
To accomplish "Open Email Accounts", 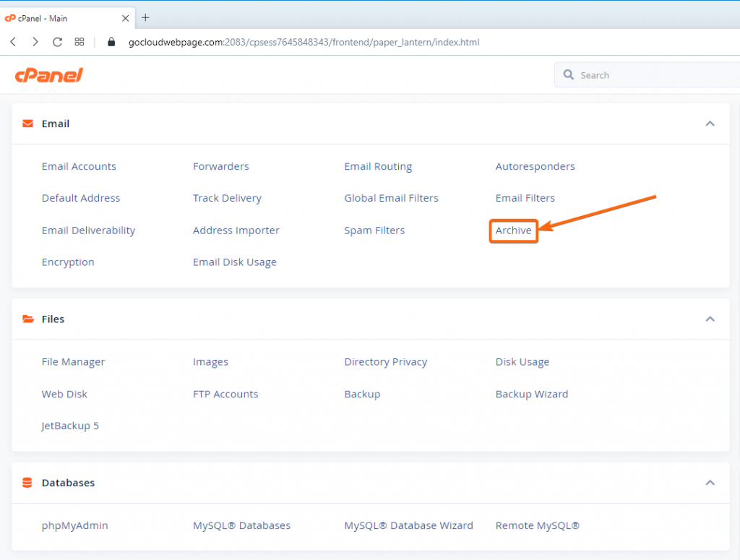I will click(79, 166).
